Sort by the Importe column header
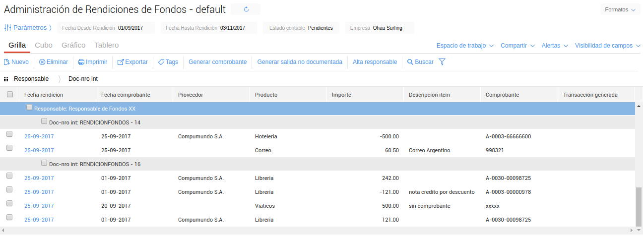The width and height of the screenshot is (644, 236). [365, 95]
